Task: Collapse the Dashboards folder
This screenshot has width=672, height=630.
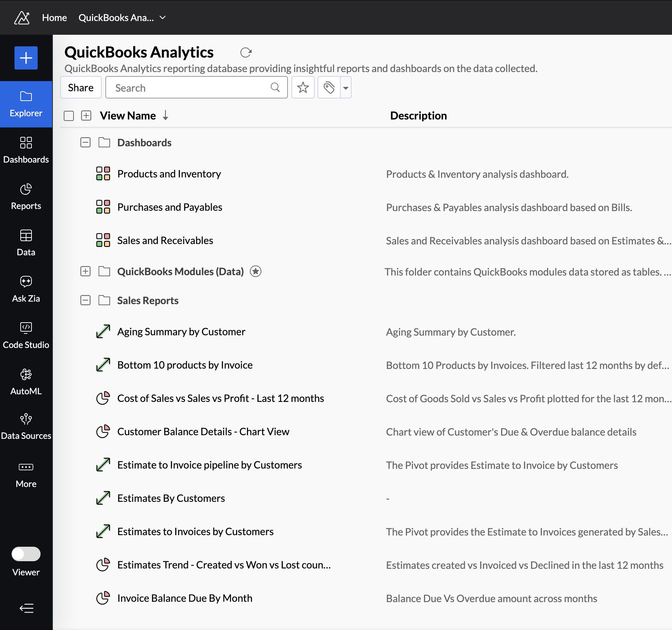Action: pyautogui.click(x=85, y=142)
